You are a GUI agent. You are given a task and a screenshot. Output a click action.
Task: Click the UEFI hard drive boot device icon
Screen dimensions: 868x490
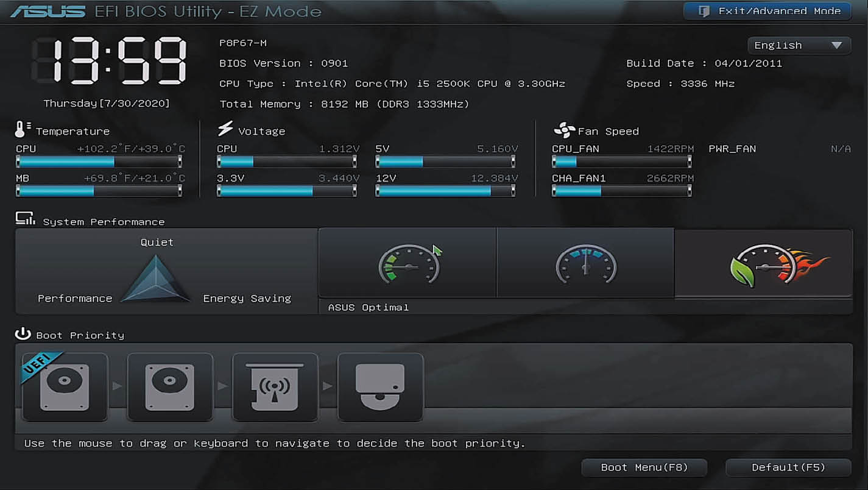[x=65, y=386]
